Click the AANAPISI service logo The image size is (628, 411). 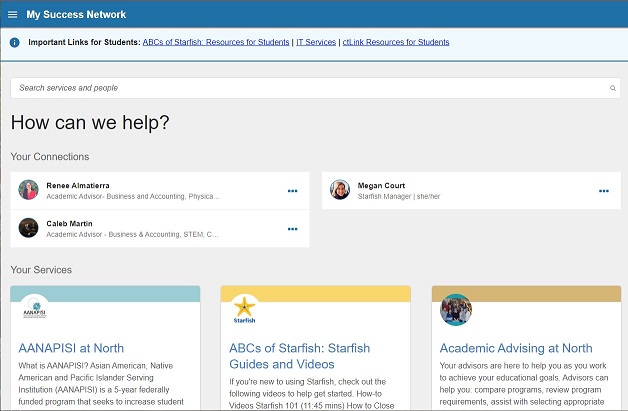(35, 308)
